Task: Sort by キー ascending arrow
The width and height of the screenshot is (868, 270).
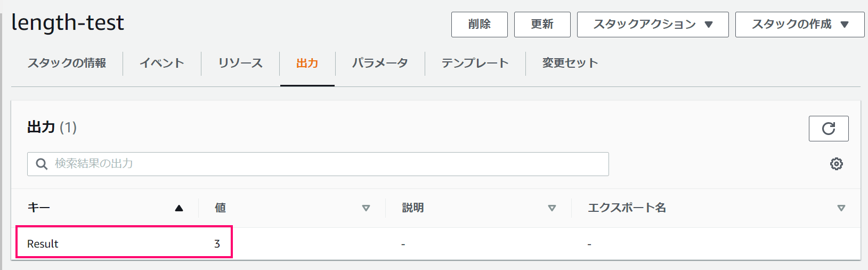Action: coord(179,208)
